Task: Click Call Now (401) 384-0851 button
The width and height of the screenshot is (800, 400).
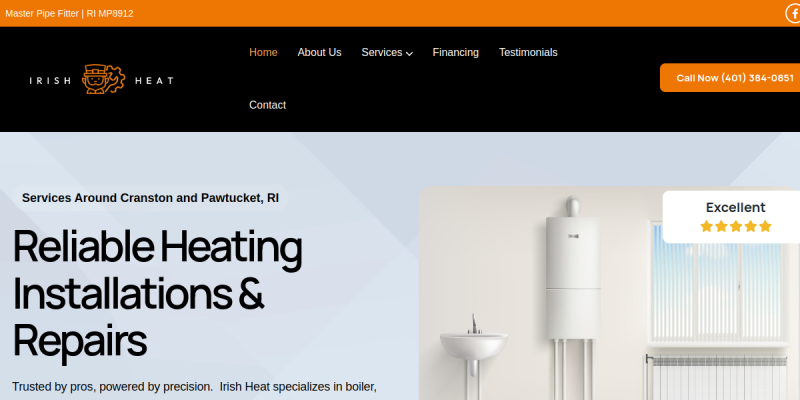Action: [730, 78]
